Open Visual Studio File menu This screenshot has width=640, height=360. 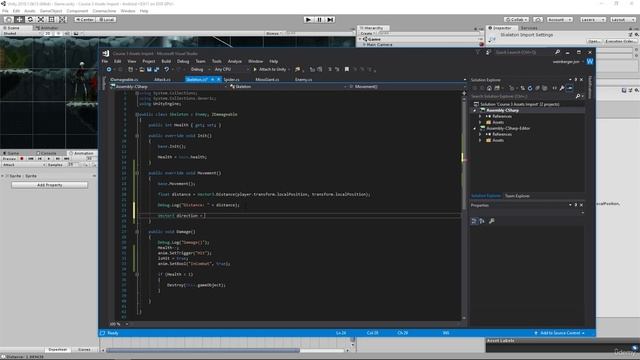tap(105, 61)
